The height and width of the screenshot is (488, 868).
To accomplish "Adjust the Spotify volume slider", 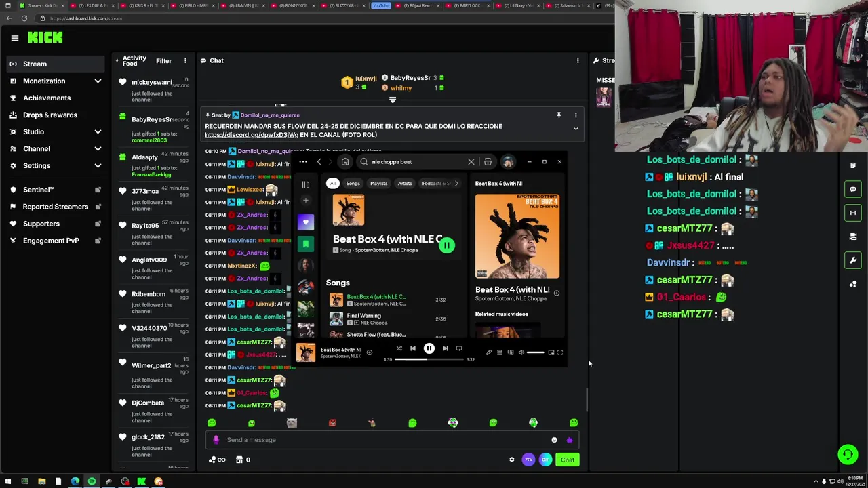I will click(x=535, y=352).
